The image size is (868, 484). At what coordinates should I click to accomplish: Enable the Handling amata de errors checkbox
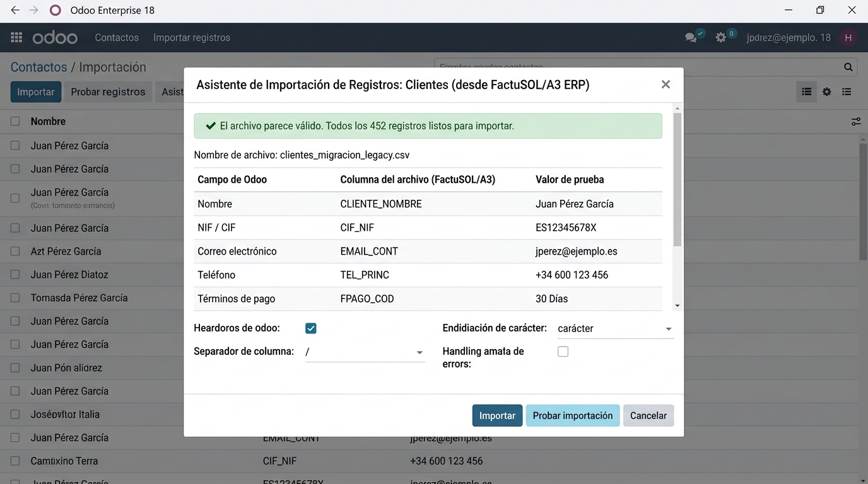pyautogui.click(x=563, y=352)
